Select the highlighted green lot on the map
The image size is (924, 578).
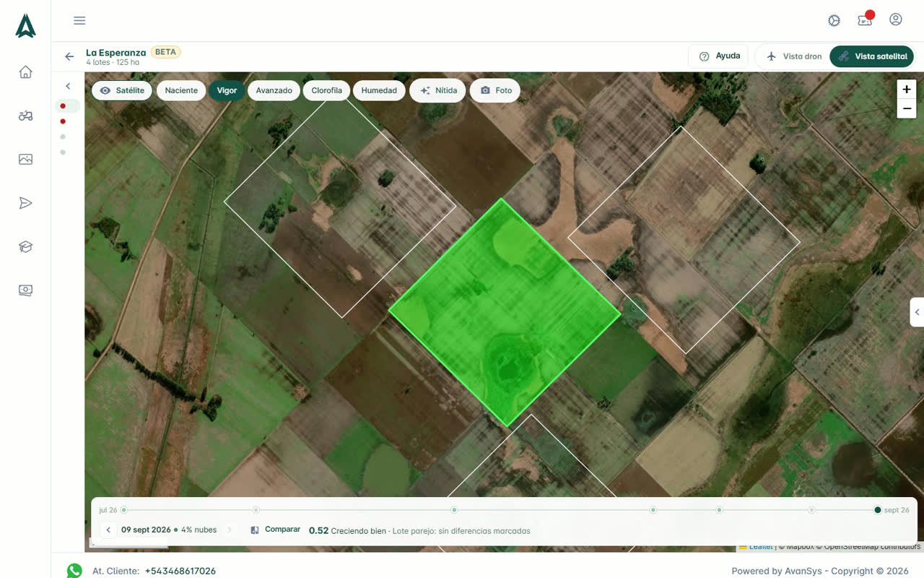click(505, 312)
